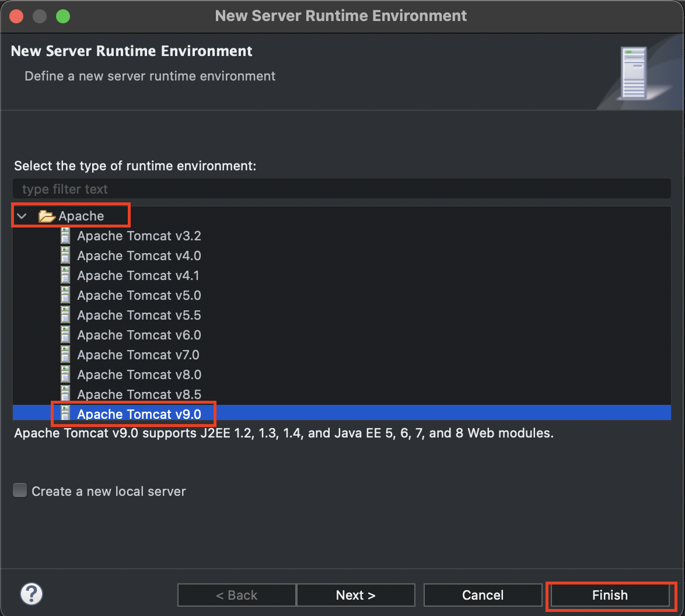Select Apache Tomcat v8.5 runtime
Screen dimensions: 685x616
point(139,394)
